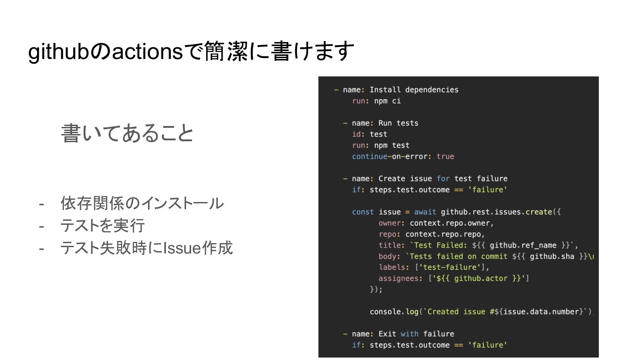This screenshot has height=362, width=644.
Task: Click the 'const issue = await' code line
Action: 456,212
